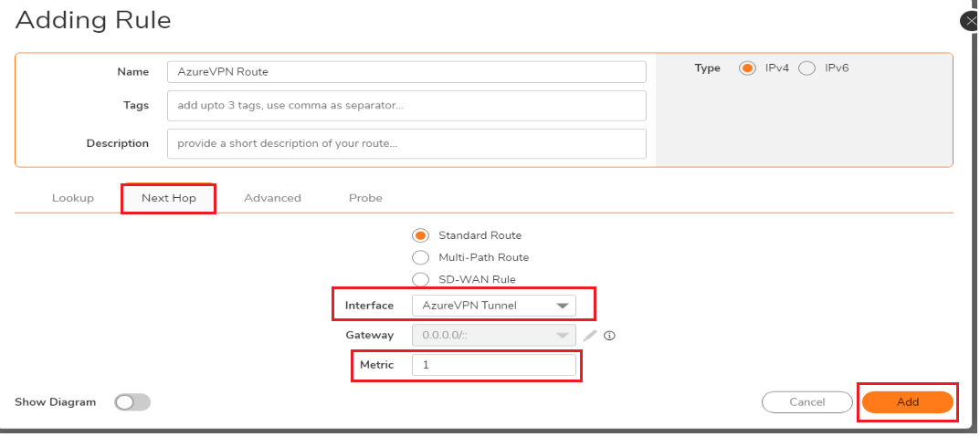
Task: Switch to the Next Hop tab
Action: tap(169, 198)
